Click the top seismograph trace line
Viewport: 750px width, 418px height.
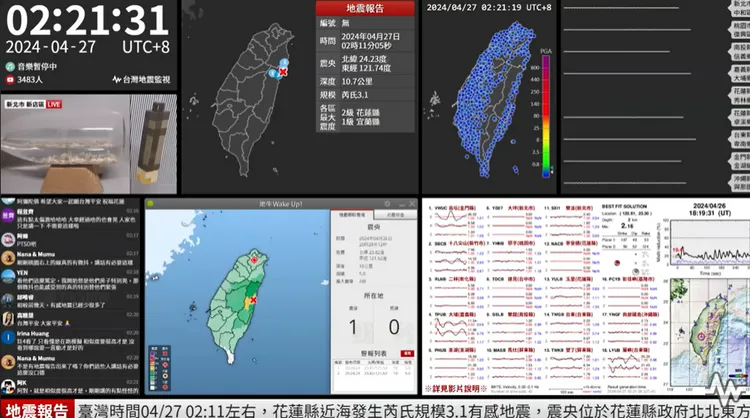[621, 8]
